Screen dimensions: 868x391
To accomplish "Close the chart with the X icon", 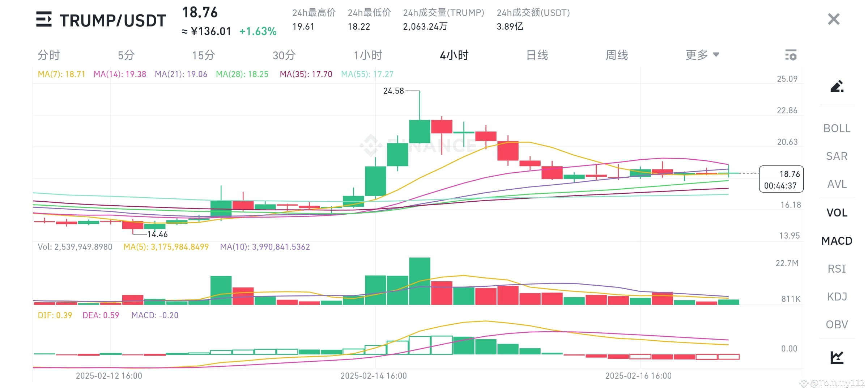I will pyautogui.click(x=833, y=19).
